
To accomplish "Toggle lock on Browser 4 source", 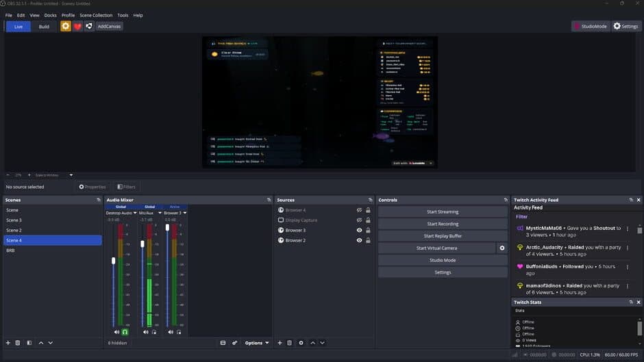I will coord(368,210).
